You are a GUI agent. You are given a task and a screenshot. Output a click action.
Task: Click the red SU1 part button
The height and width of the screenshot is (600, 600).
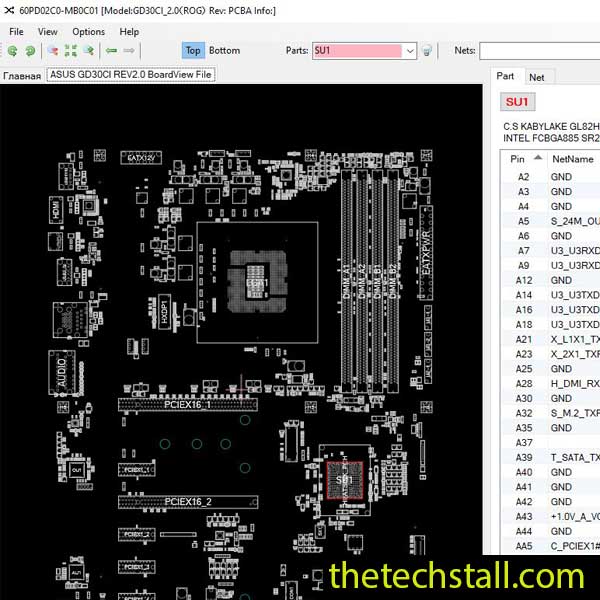517,102
